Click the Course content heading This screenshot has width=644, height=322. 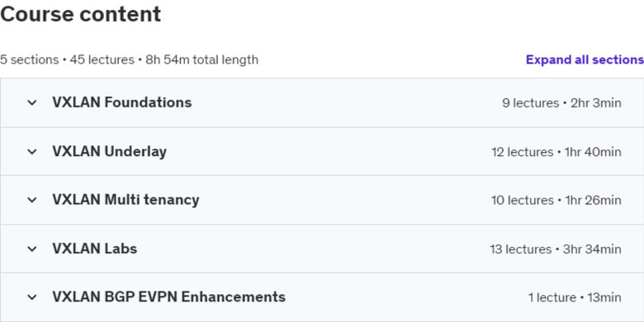81,14
